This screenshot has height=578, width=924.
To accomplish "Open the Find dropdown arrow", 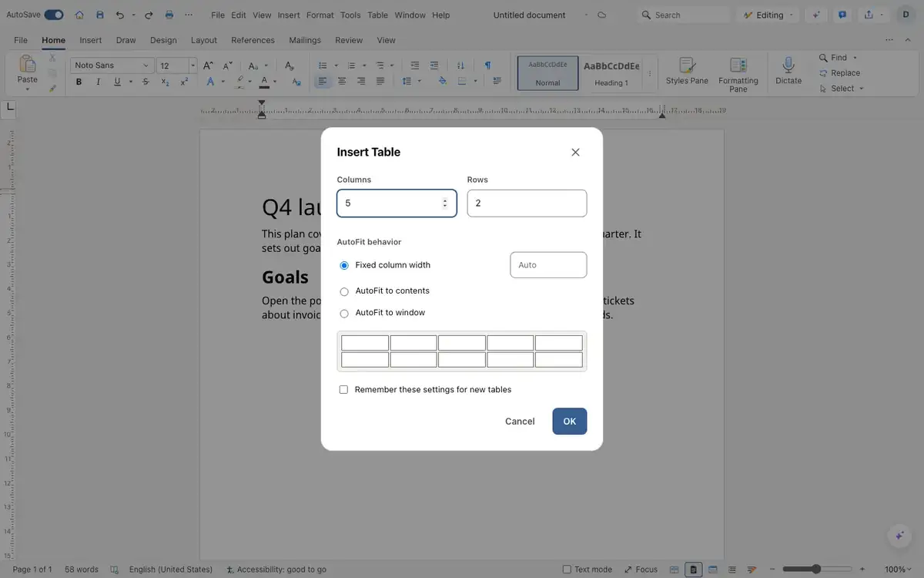I will pos(855,58).
